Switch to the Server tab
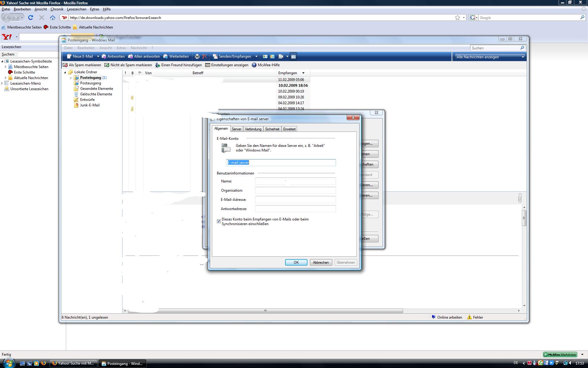The height and width of the screenshot is (368, 588). coord(236,129)
